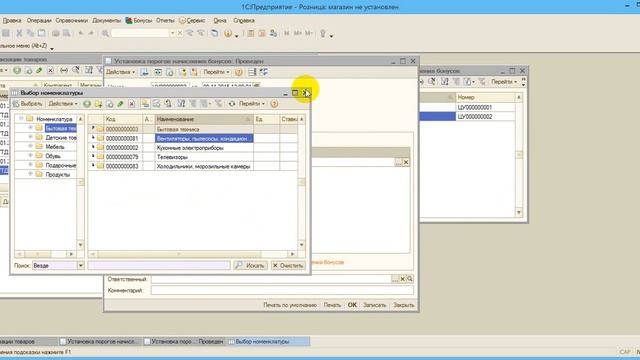Click the help icon in Выбор номенклатуры toolbar
This screenshot has height=360, width=640.
[x=274, y=104]
